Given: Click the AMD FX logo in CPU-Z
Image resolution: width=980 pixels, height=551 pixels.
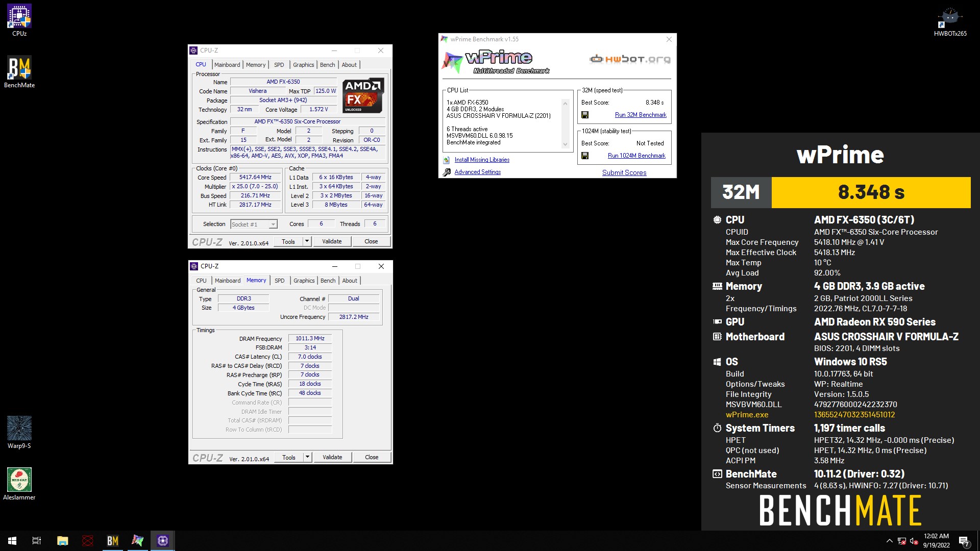Looking at the screenshot, I should (x=363, y=95).
